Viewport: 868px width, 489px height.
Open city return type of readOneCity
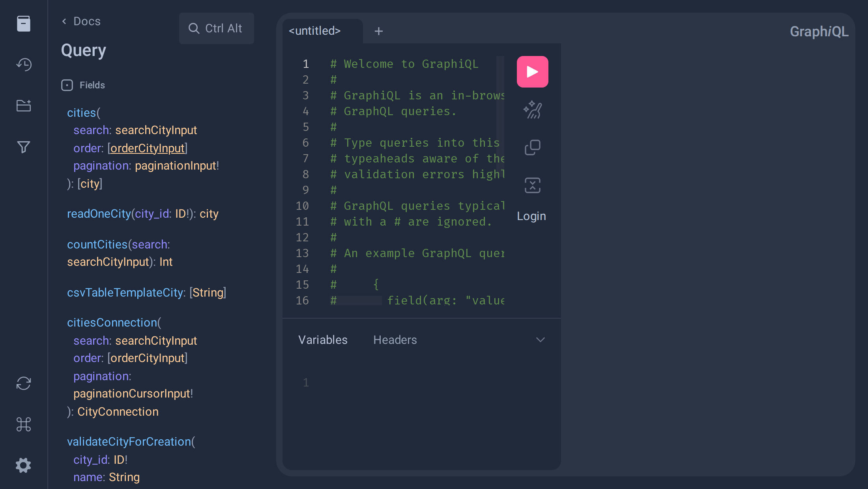(209, 214)
